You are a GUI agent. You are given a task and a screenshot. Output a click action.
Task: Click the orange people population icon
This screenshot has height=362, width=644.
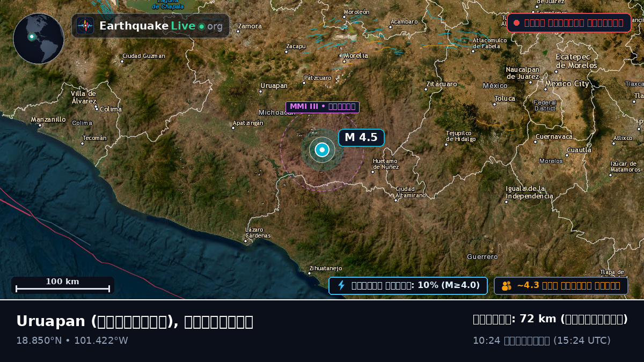click(507, 286)
